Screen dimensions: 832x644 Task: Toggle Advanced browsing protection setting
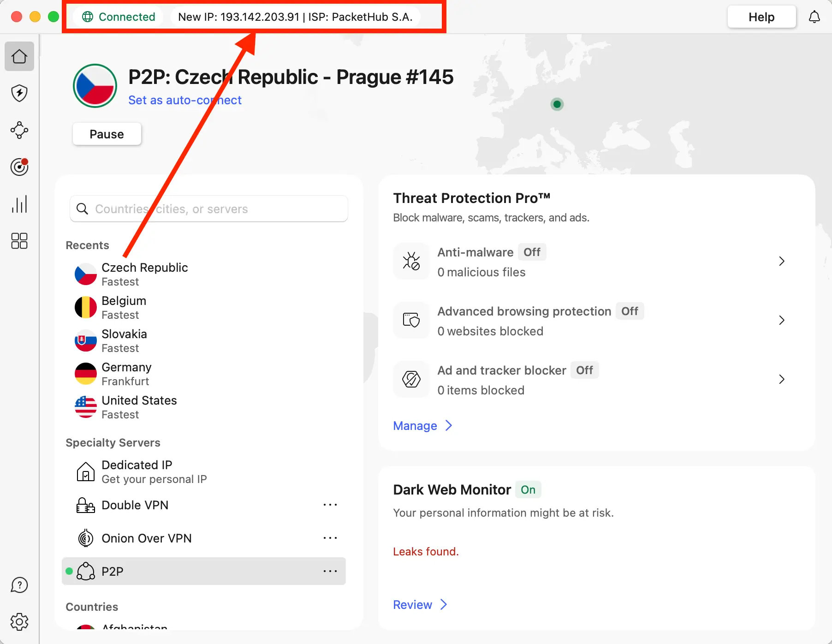click(630, 311)
